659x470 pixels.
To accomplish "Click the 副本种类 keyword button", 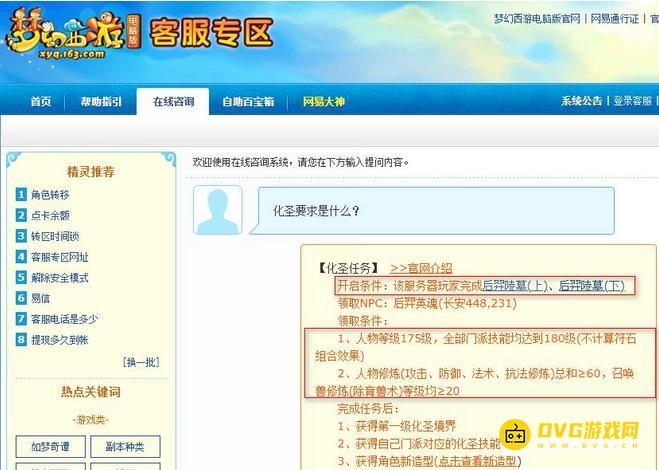I will tap(125, 446).
